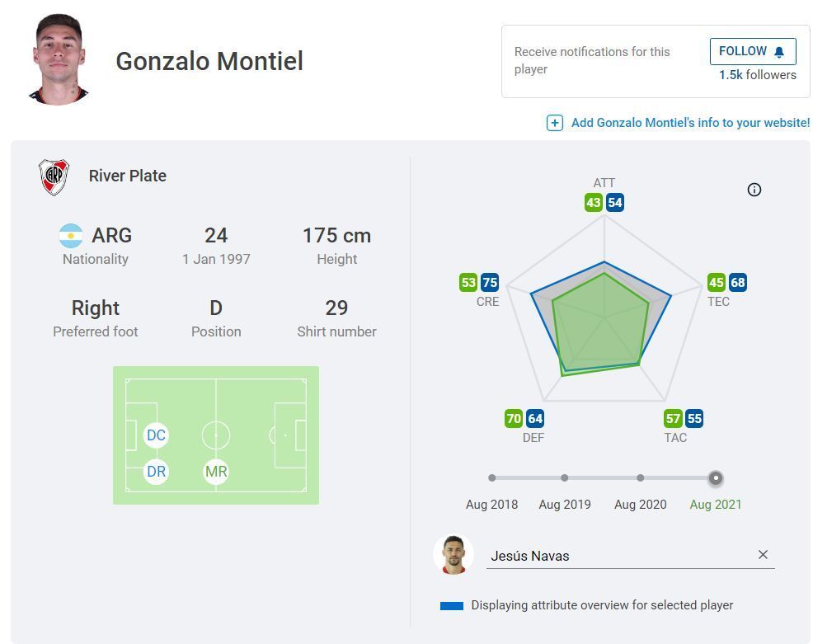The width and height of the screenshot is (813, 644).
Task: Click the Jesús Navas search field
Action: click(618, 556)
